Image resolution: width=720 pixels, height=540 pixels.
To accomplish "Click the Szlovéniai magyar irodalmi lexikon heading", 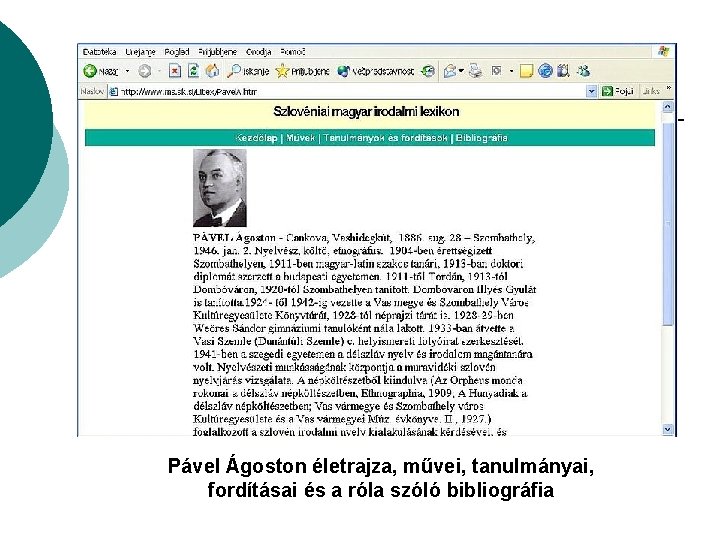I will (x=366, y=112).
